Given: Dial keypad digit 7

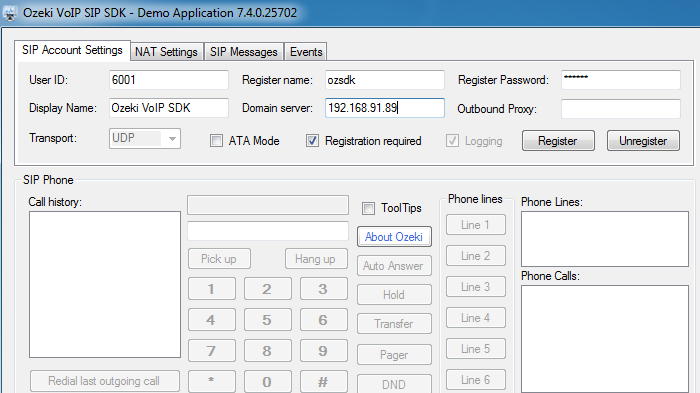Looking at the screenshot, I should pos(212,351).
